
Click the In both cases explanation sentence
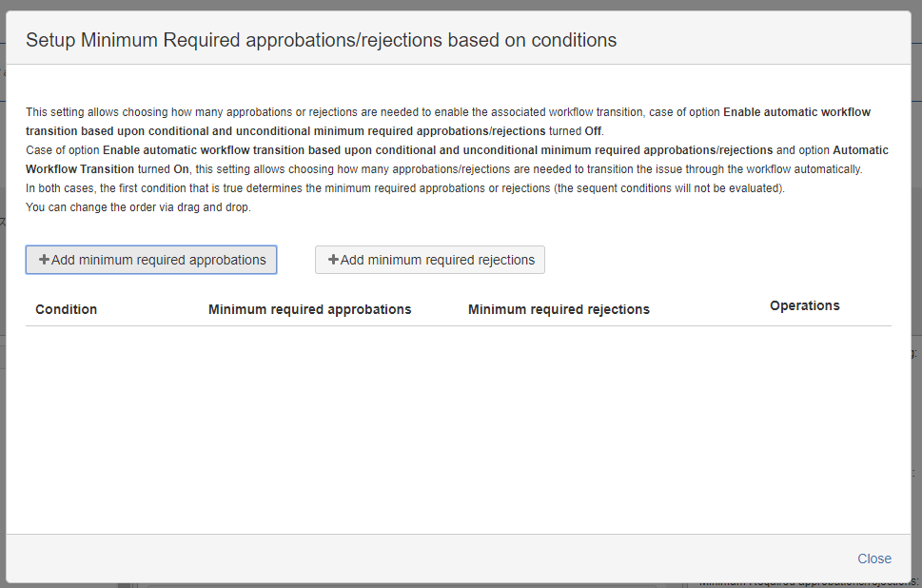pos(405,188)
